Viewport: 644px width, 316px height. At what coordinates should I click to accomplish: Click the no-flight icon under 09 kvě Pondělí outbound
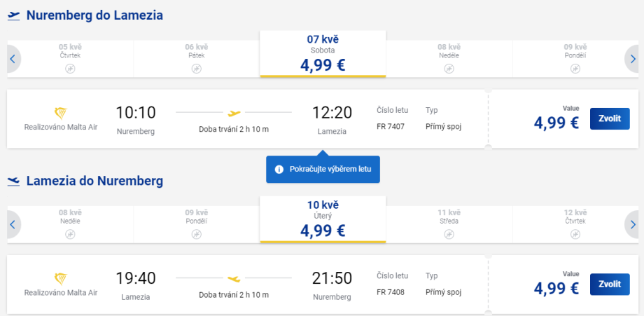tap(575, 69)
